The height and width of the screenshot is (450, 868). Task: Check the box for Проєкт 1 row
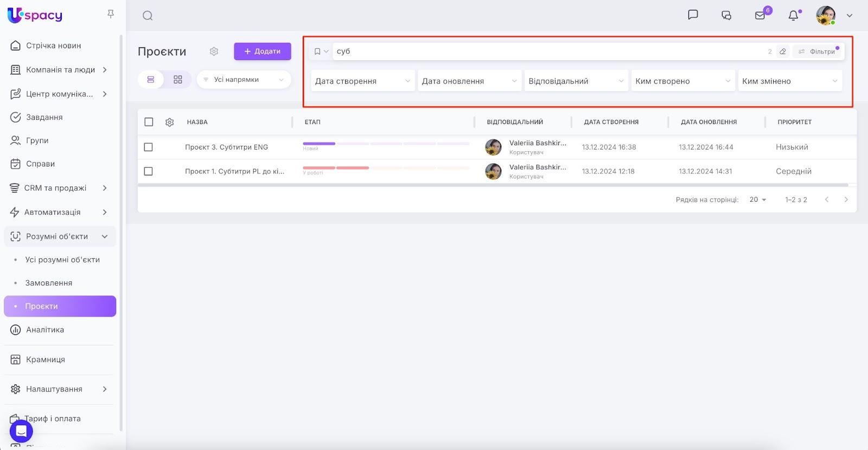[x=149, y=171]
